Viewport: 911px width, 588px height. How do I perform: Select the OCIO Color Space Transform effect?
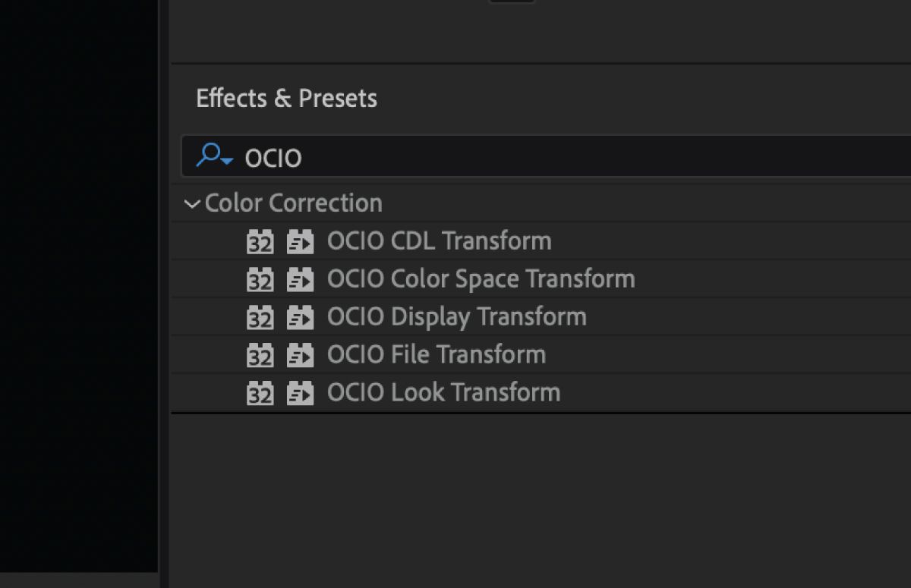click(481, 278)
